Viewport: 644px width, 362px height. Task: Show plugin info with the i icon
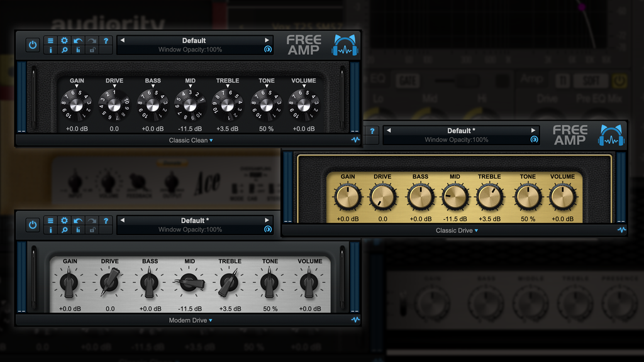click(50, 50)
